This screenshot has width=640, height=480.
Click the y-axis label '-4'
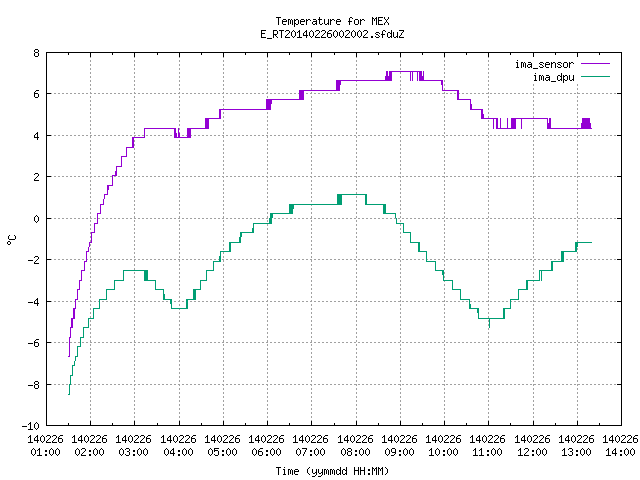click(33, 302)
